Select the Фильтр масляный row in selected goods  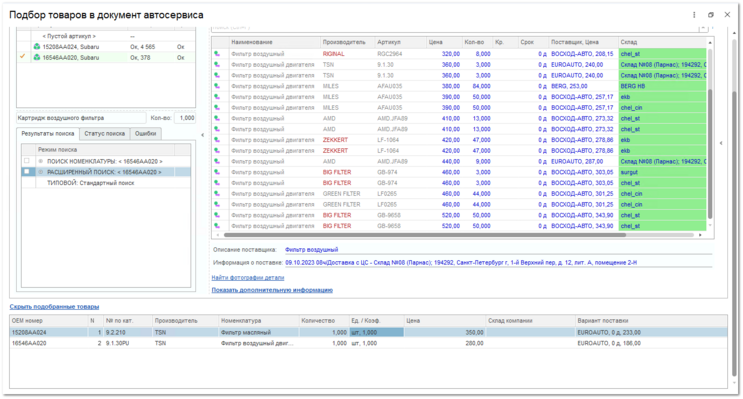point(369,333)
